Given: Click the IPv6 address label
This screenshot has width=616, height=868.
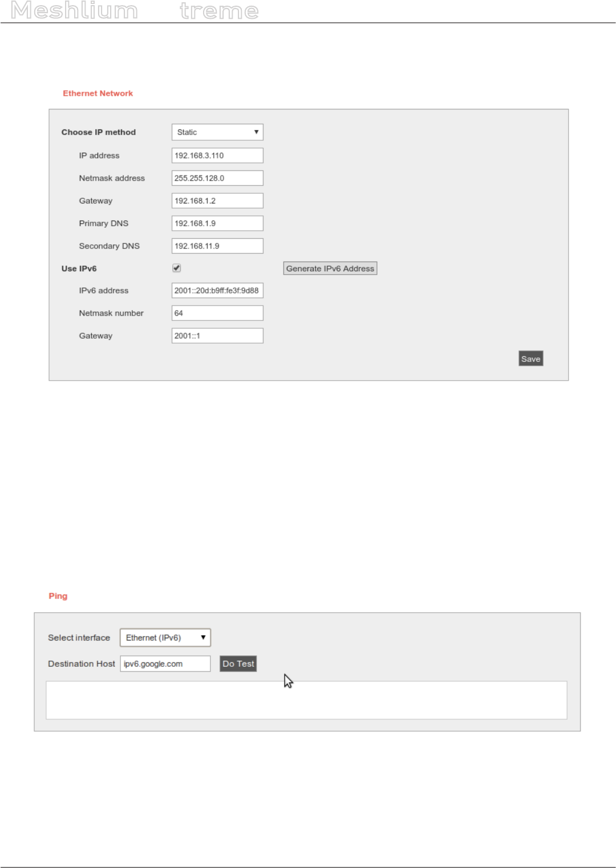Looking at the screenshot, I should (x=104, y=291).
